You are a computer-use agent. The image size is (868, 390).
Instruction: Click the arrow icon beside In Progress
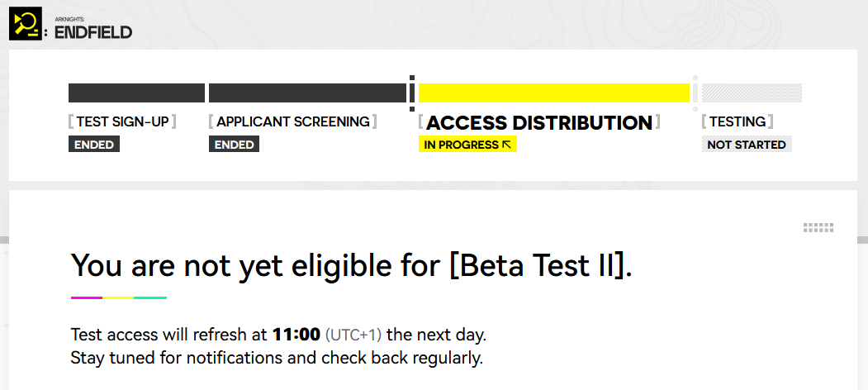[507, 145]
